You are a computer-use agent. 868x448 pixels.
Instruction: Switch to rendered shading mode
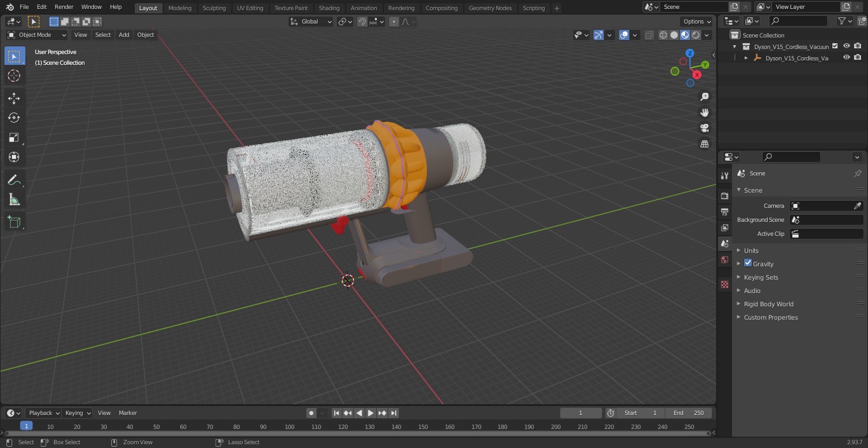pos(696,35)
